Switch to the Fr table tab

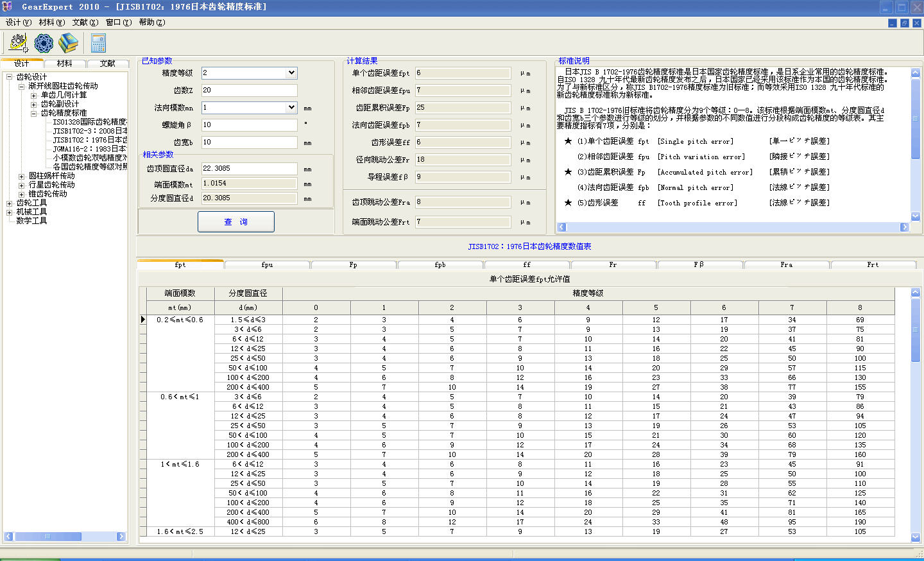(x=613, y=264)
